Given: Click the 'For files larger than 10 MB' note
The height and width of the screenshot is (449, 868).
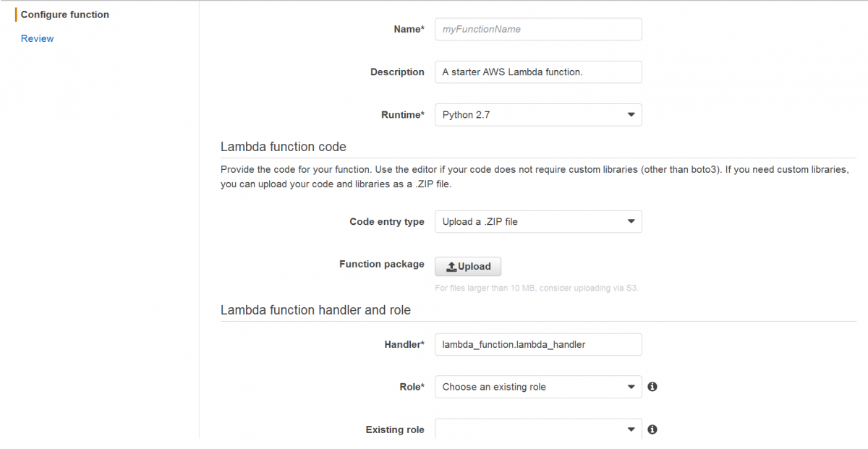Looking at the screenshot, I should click(537, 288).
